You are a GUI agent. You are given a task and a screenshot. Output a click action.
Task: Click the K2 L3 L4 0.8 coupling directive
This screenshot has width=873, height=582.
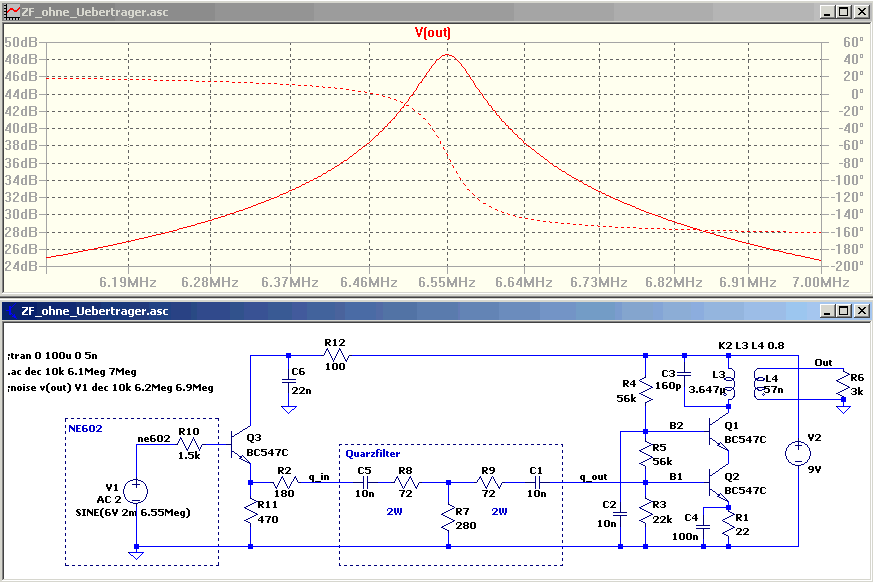point(751,345)
